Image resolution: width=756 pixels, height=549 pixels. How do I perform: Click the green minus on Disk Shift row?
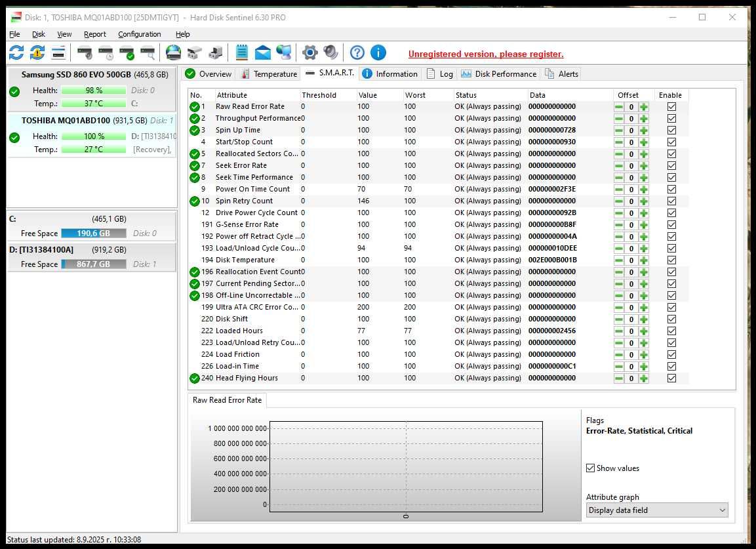pos(618,319)
